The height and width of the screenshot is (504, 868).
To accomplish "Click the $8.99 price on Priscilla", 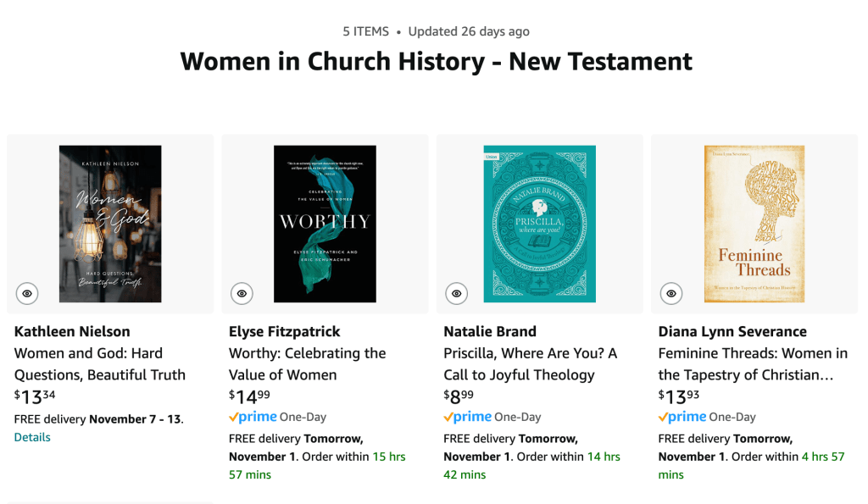I will coord(459,396).
